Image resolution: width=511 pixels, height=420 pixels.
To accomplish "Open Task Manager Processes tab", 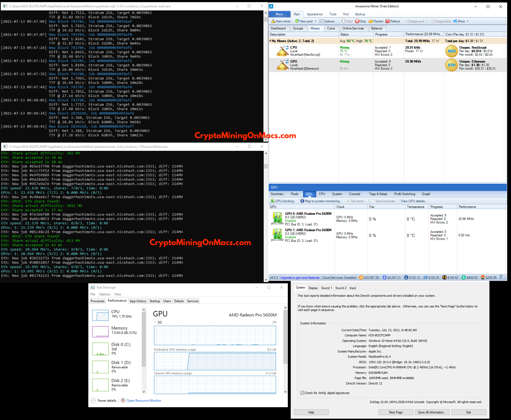I will [x=97, y=301].
